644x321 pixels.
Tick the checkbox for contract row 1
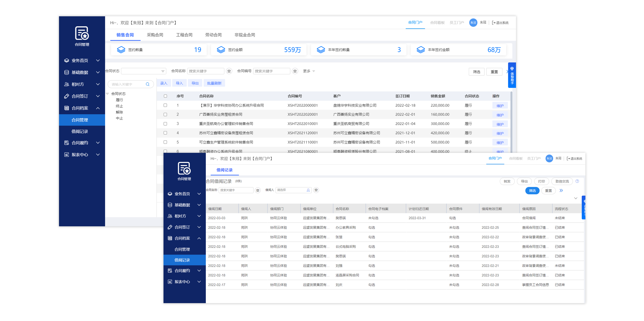click(165, 105)
